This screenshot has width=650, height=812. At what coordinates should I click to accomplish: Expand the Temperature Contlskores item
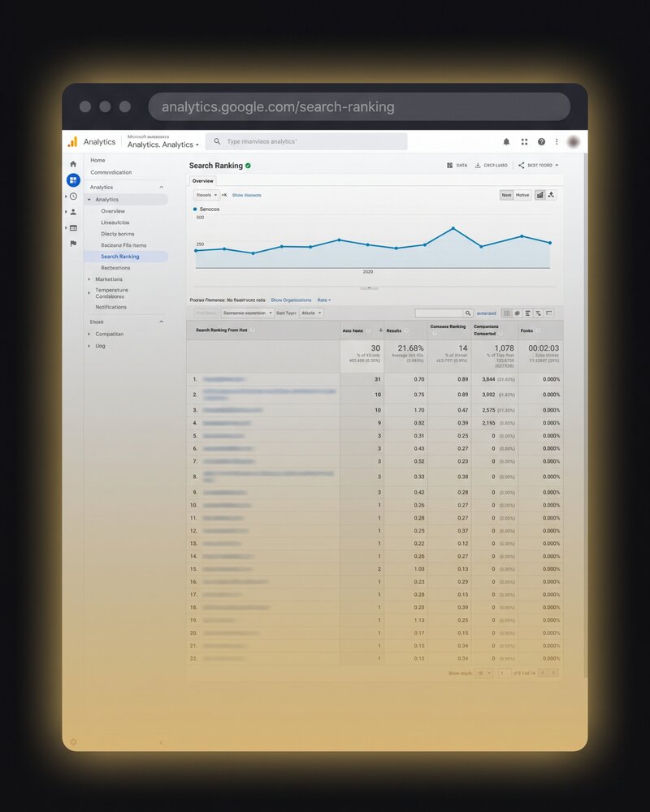pyautogui.click(x=89, y=293)
